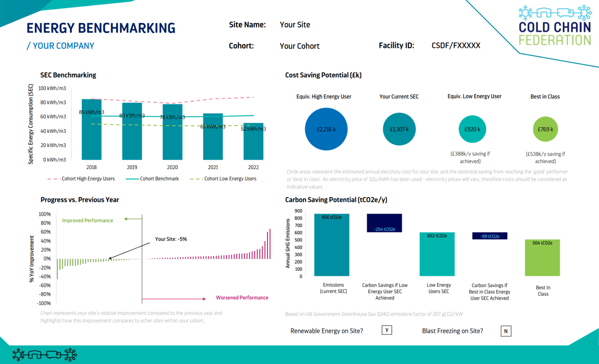This screenshot has height=364, width=599.
Task: Click the virus-style snowflake right of the logo truck
Action: pyautogui.click(x=584, y=12)
